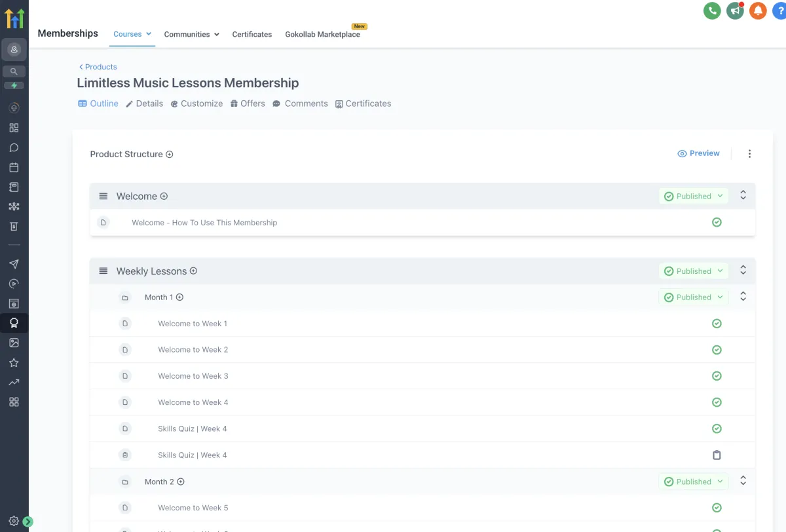Open the megaphone announcements icon
786x532 pixels.
tap(735, 10)
